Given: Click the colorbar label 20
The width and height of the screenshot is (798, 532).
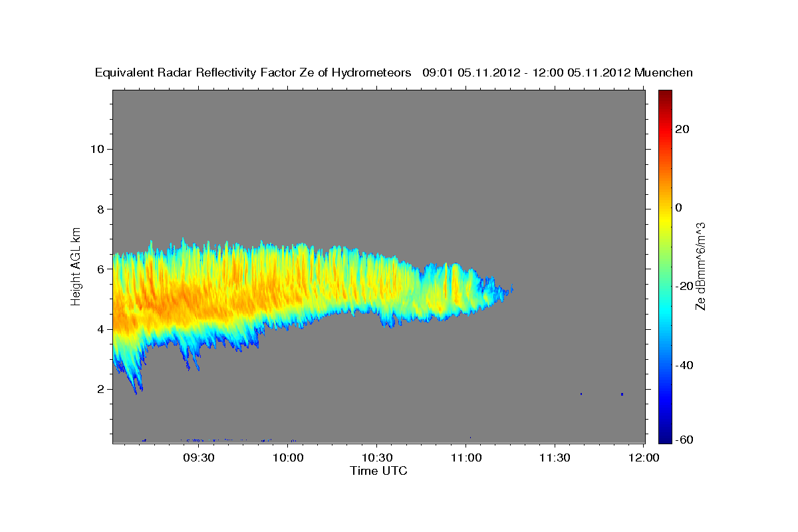Looking at the screenshot, I should pos(682,129).
